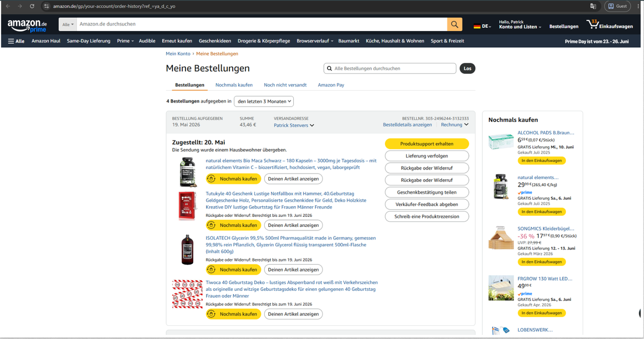The image size is (644, 339).
Task: Open the LOBENSWERK product link
Action: coord(535,330)
